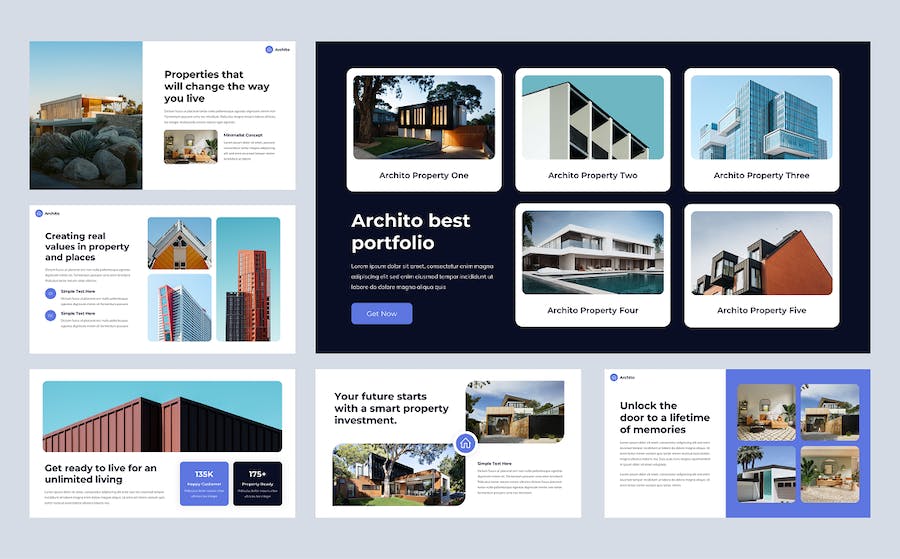Click the 'Properties that will change' heading

pyautogui.click(x=217, y=86)
